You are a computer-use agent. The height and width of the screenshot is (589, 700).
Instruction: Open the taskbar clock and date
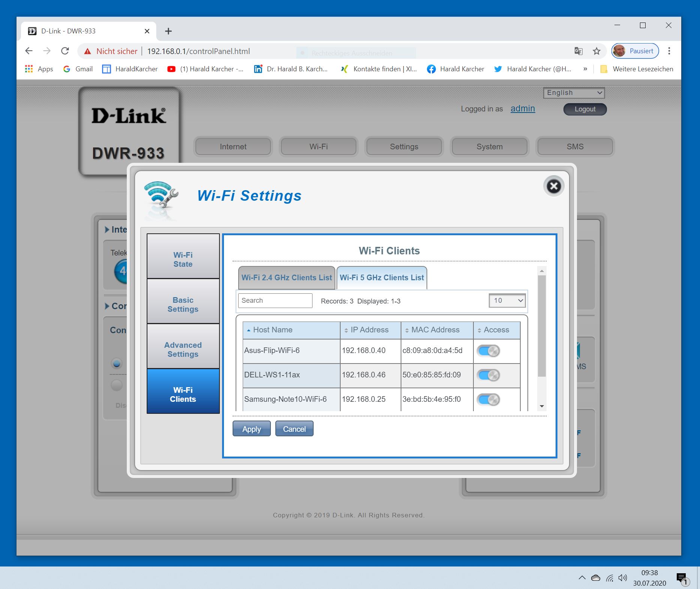(x=650, y=578)
